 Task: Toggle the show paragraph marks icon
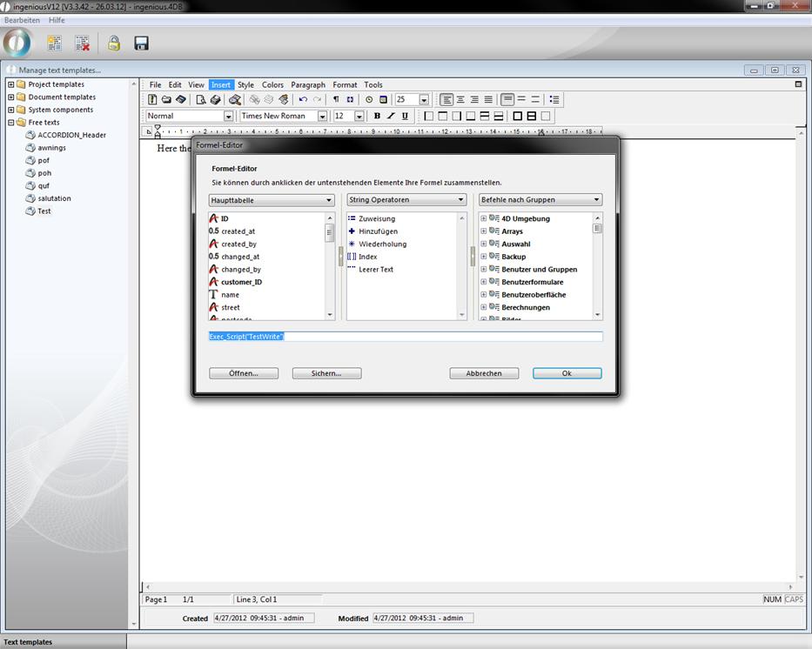(336, 100)
